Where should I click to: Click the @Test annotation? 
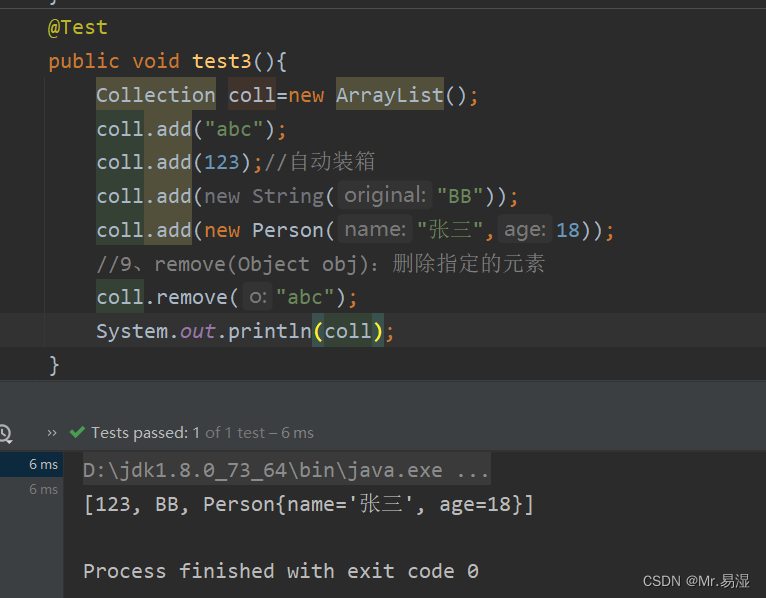(x=78, y=27)
